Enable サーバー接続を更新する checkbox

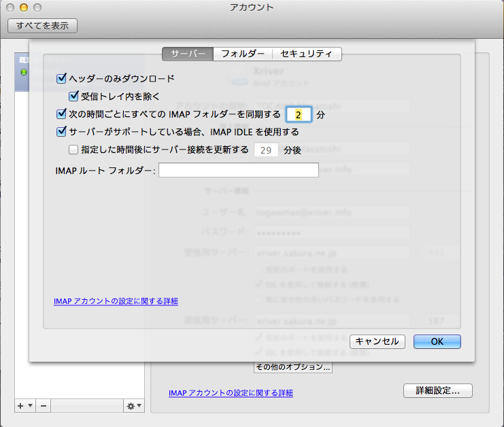click(x=74, y=150)
